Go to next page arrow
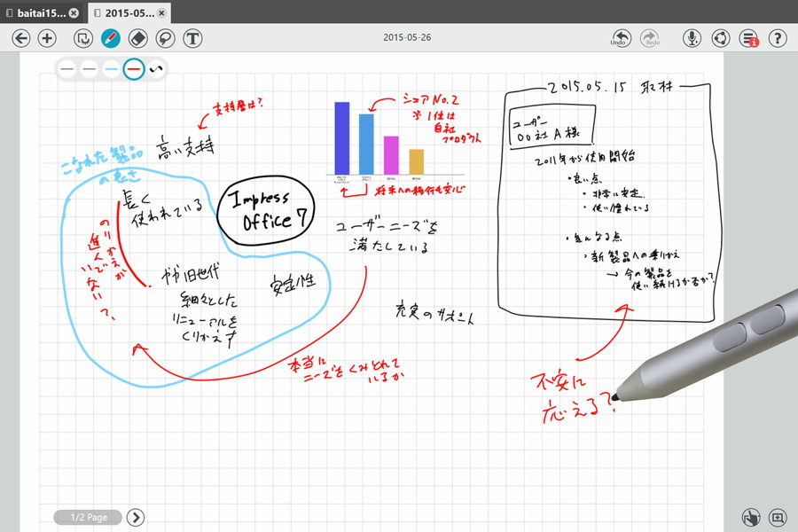Screen dimensions: 798x532 click(135, 517)
